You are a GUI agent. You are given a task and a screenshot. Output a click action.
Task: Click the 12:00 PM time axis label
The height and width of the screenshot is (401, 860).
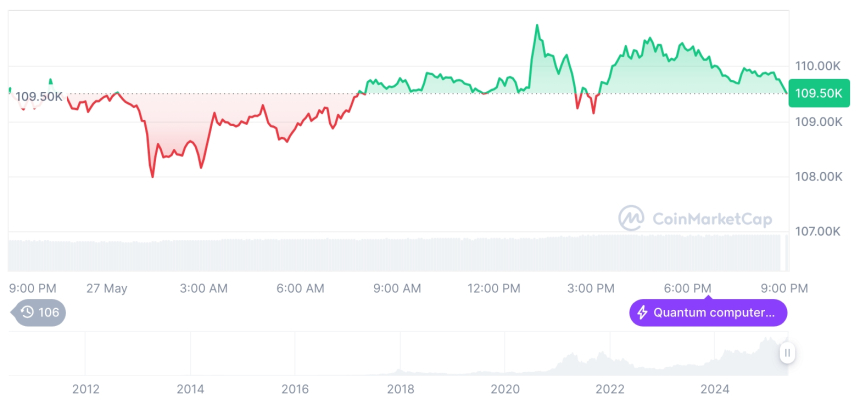coord(494,288)
